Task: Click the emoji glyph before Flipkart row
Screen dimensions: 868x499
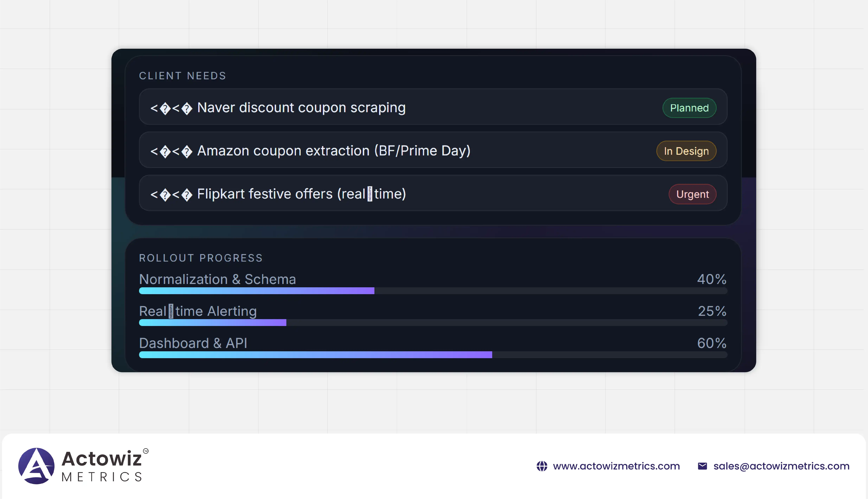Action: click(x=171, y=195)
